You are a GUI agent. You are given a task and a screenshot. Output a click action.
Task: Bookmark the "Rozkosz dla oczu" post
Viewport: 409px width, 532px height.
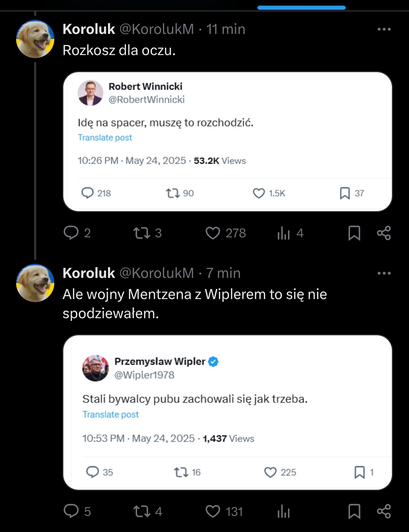click(354, 233)
